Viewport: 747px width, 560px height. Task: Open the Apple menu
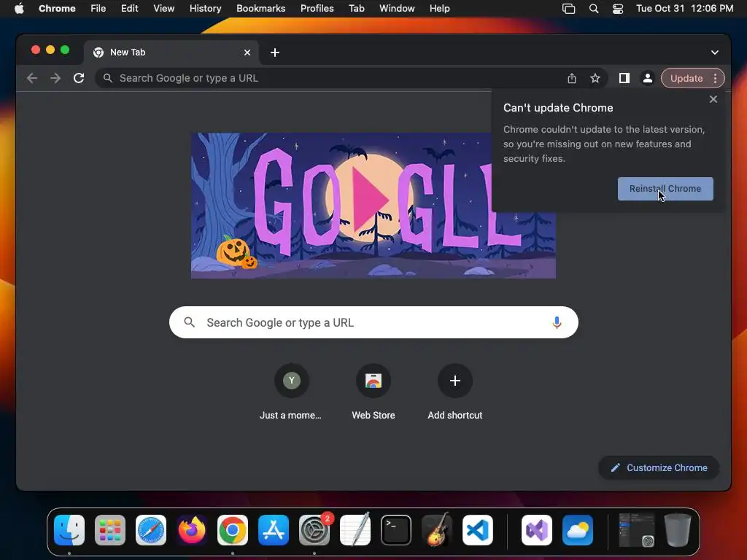pyautogui.click(x=19, y=9)
